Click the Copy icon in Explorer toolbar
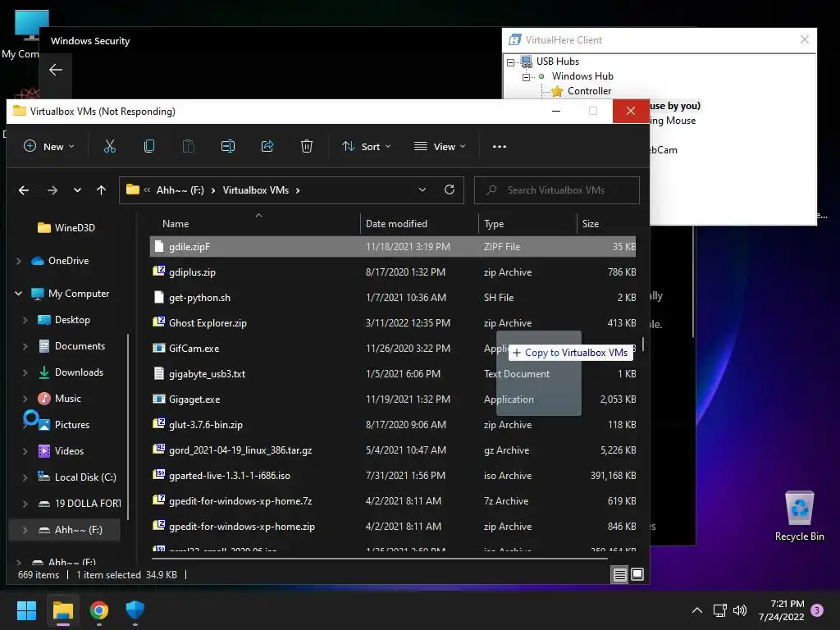 click(149, 146)
